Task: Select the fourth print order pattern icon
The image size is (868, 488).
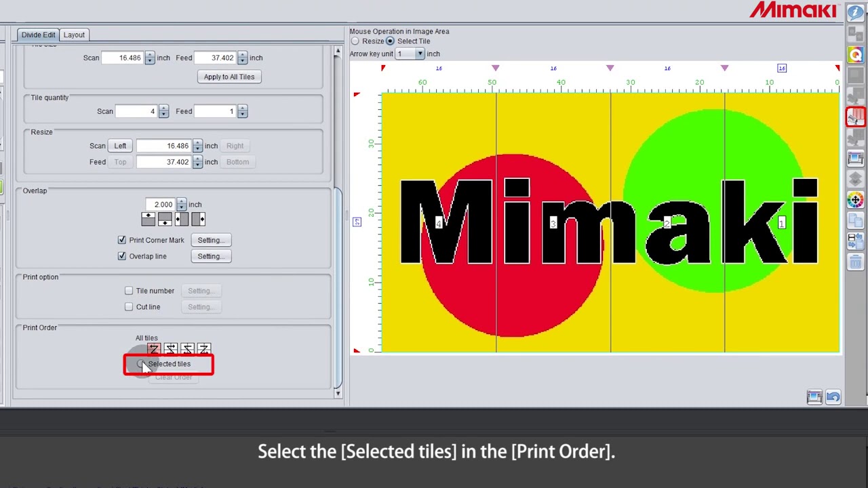Action: tap(204, 350)
